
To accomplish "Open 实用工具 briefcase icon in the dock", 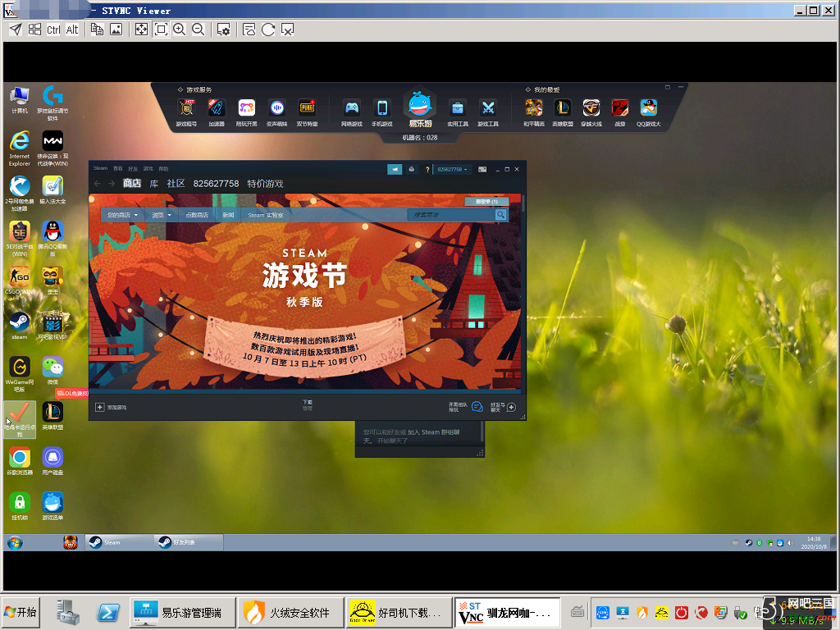I will 458,112.
